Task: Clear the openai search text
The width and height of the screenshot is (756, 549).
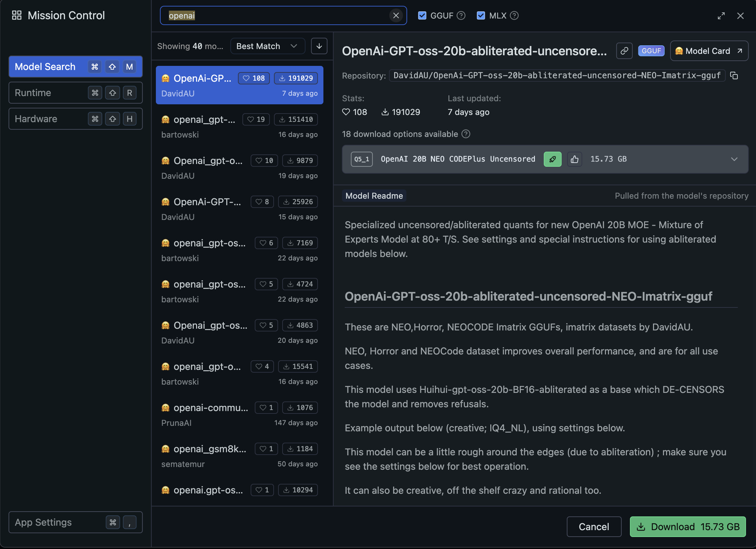Action: (x=396, y=15)
